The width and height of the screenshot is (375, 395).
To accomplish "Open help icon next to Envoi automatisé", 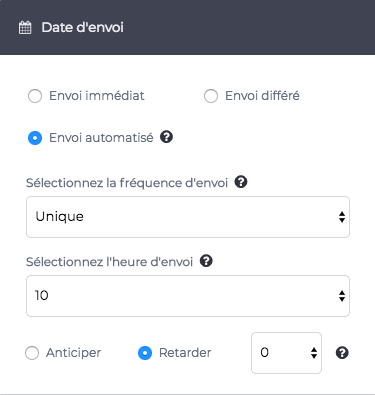I will tap(166, 137).
